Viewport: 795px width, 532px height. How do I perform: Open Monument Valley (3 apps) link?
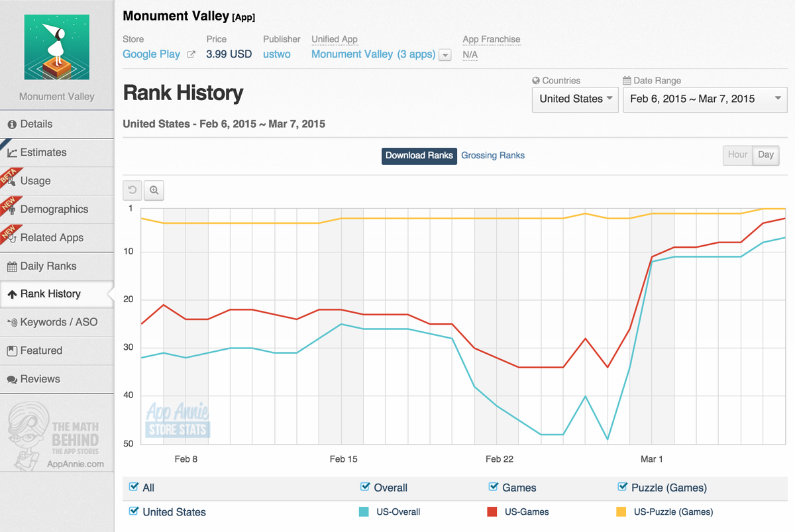click(373, 54)
